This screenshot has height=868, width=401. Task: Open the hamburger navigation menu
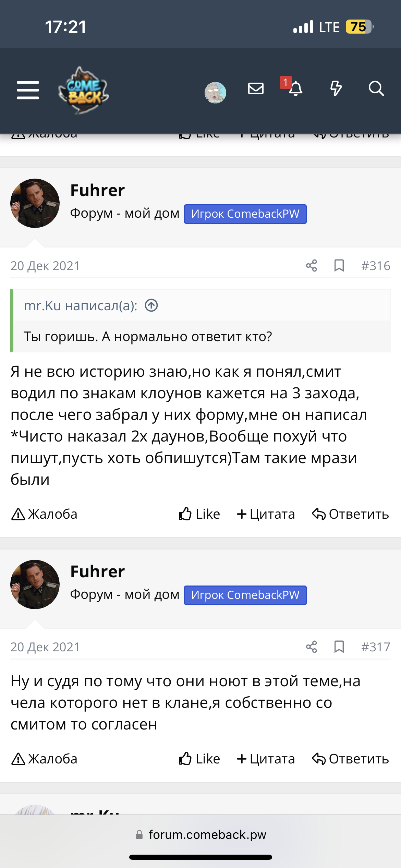[x=28, y=90]
